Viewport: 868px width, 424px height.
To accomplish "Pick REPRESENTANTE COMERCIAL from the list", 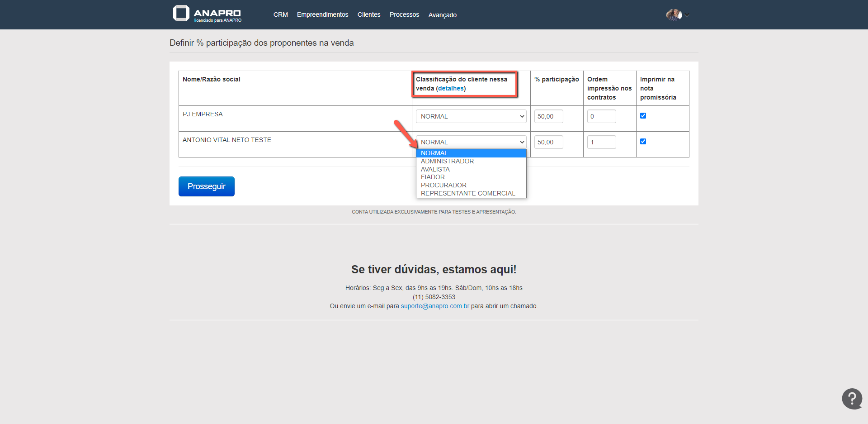I will pos(468,193).
